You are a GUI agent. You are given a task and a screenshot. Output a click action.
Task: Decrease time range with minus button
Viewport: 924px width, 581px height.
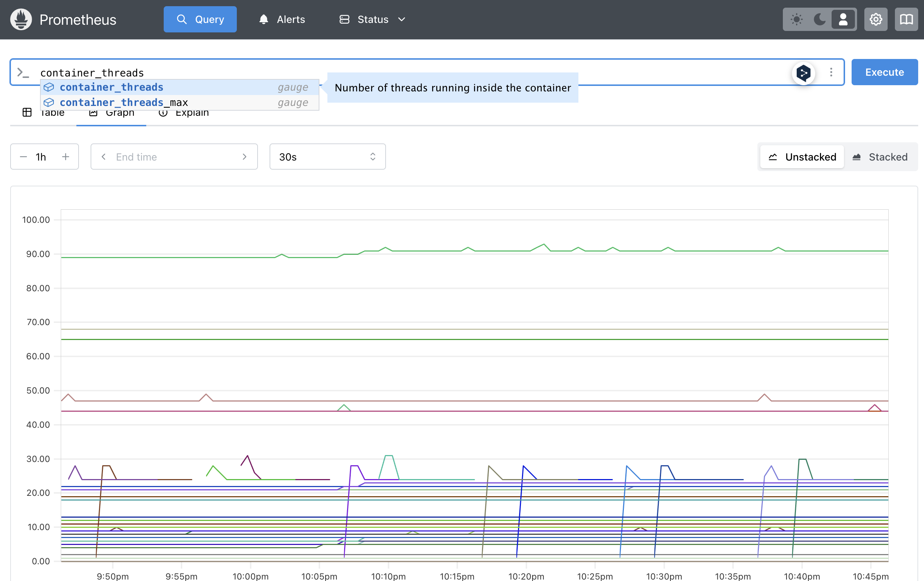point(23,157)
